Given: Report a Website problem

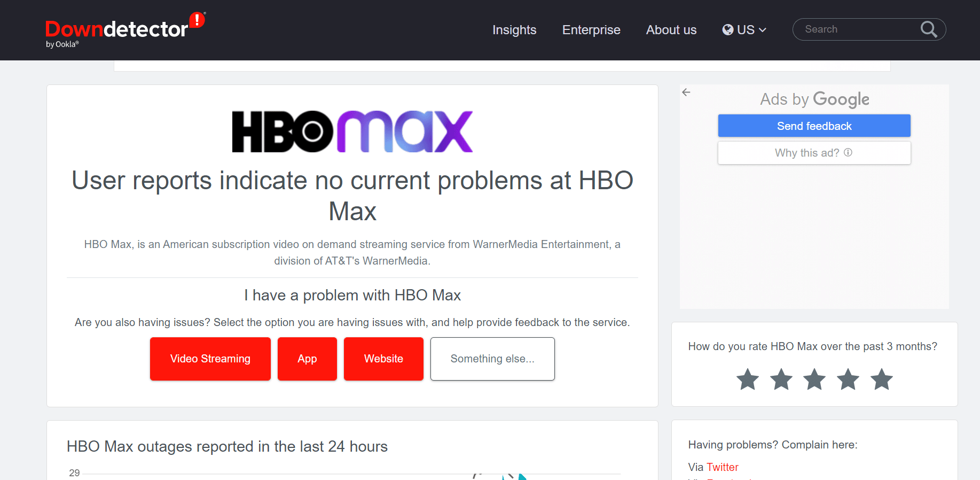Looking at the screenshot, I should 383,359.
